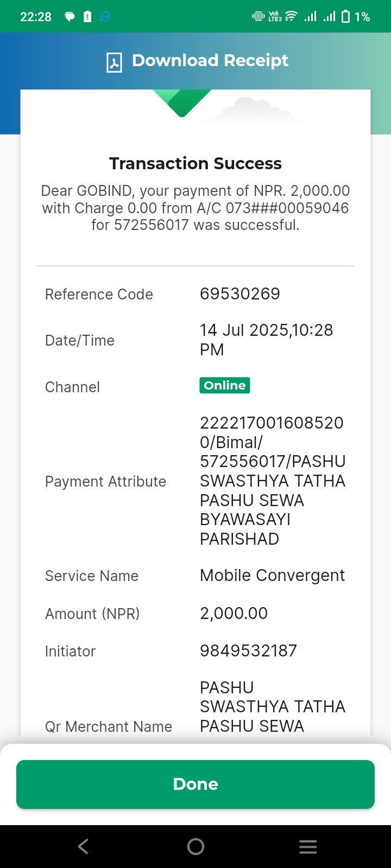This screenshot has height=868, width=391.
Task: Tap the Download Receipt text
Action: (x=210, y=60)
